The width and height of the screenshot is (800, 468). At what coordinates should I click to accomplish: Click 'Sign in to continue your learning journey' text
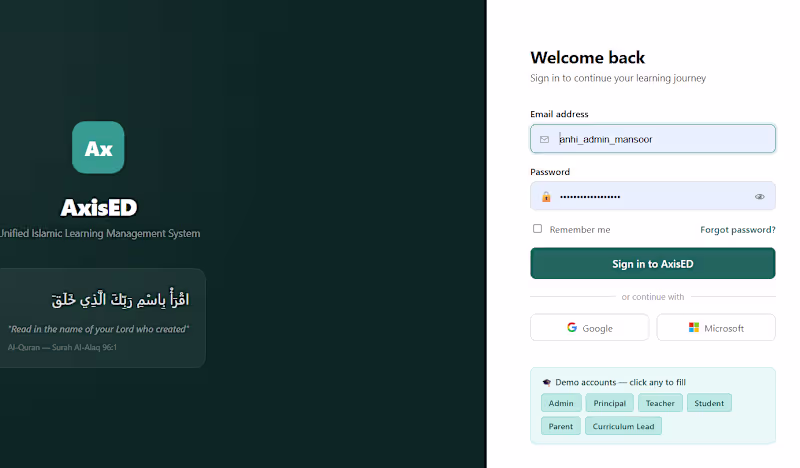tap(618, 78)
